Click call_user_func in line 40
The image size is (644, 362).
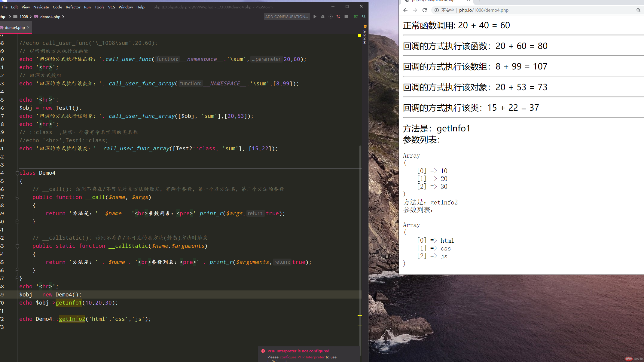click(x=129, y=59)
